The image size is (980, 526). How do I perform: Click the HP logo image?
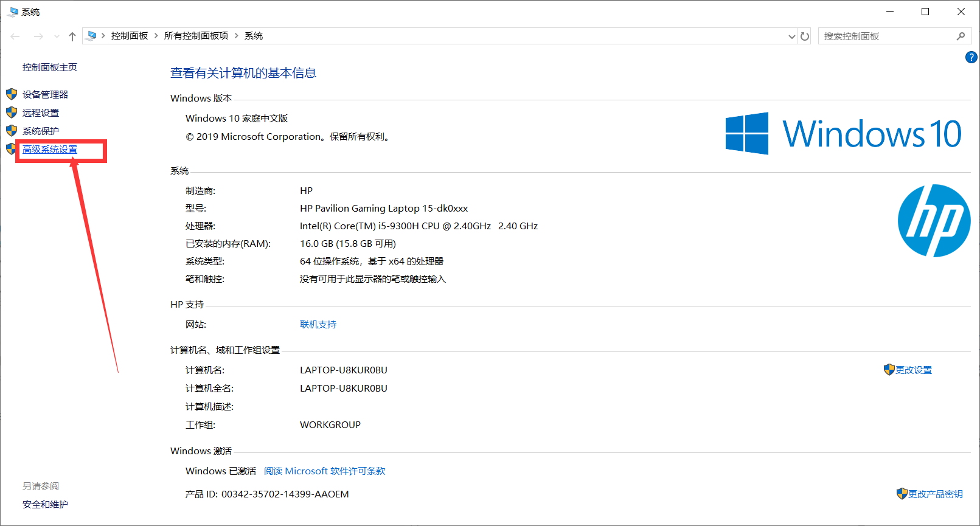(934, 221)
